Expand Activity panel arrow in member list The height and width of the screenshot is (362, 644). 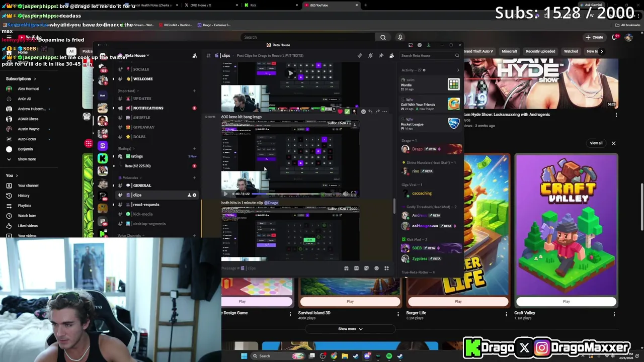[458, 70]
